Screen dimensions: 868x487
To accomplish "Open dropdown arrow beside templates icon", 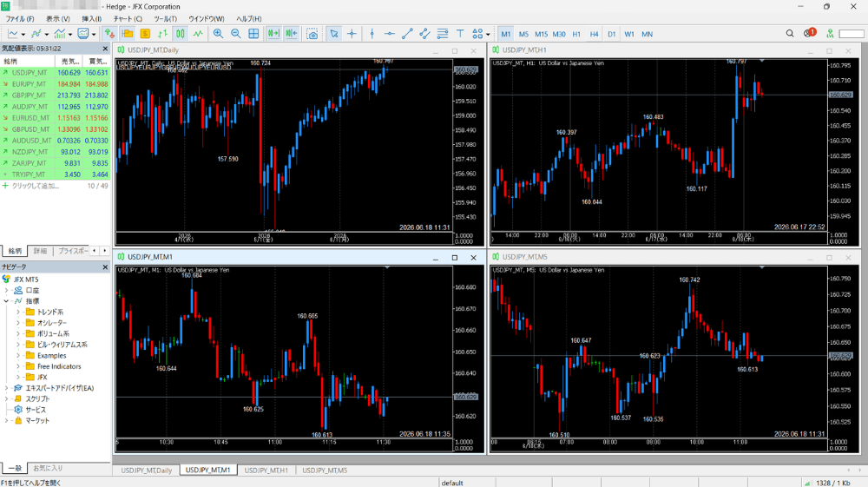I will point(94,35).
